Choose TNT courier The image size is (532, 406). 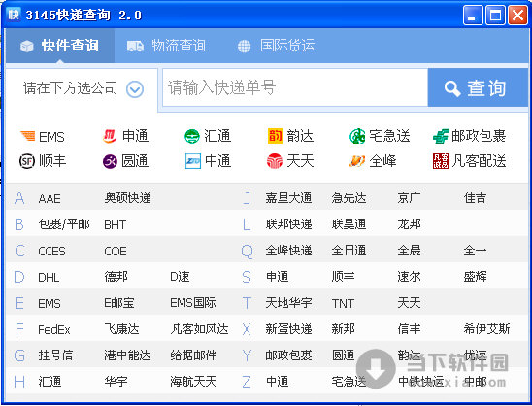click(343, 303)
